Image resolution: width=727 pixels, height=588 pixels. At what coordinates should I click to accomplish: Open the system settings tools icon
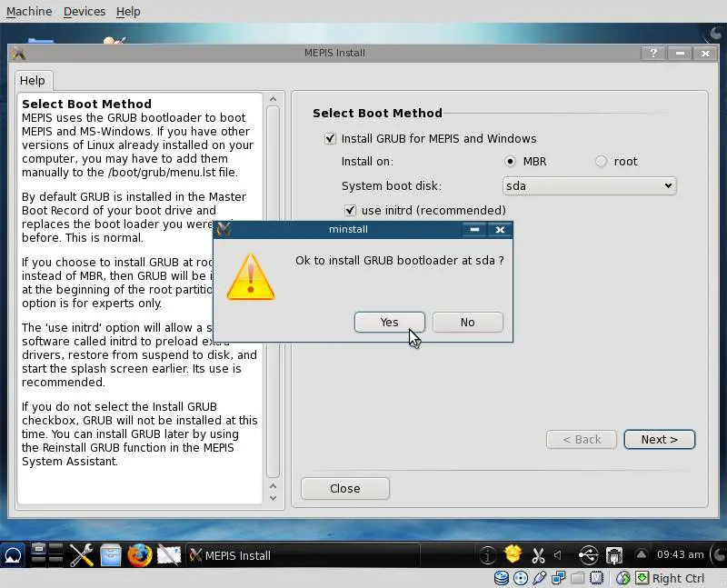point(82,554)
